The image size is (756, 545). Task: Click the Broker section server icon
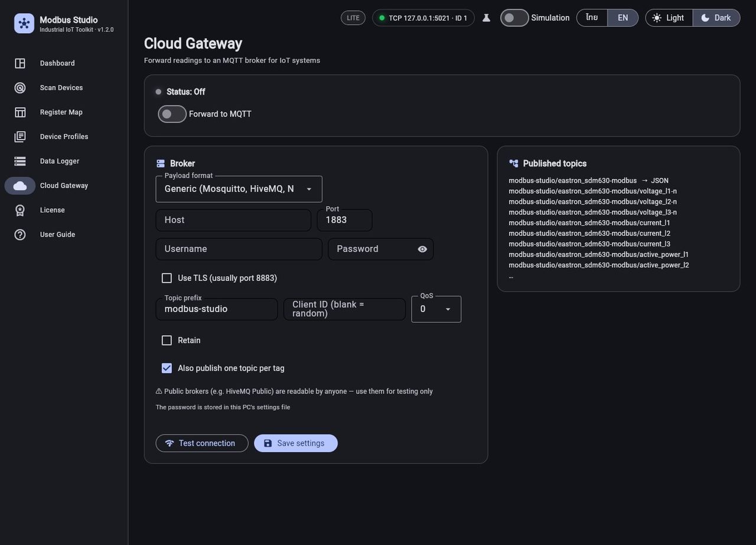[161, 164]
